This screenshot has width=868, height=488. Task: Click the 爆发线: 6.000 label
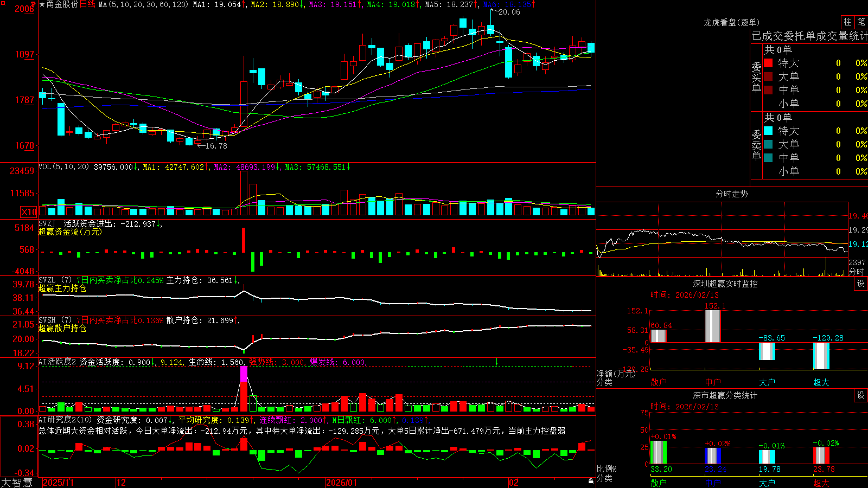pyautogui.click(x=337, y=362)
